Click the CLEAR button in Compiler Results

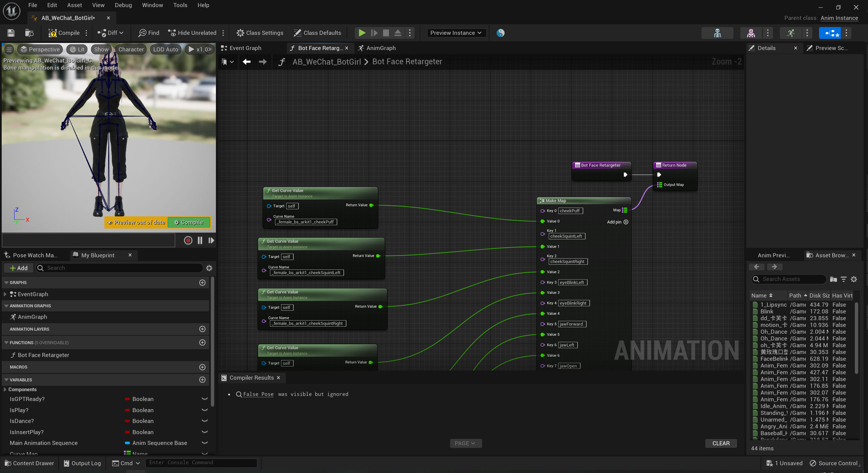[721, 443]
